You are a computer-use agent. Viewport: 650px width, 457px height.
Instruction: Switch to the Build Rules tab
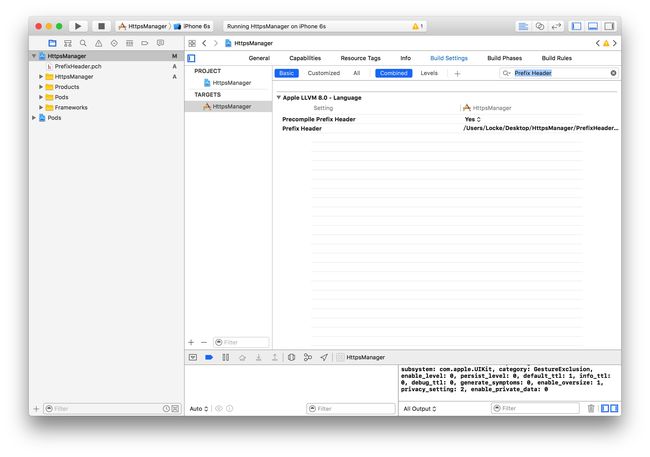(557, 58)
